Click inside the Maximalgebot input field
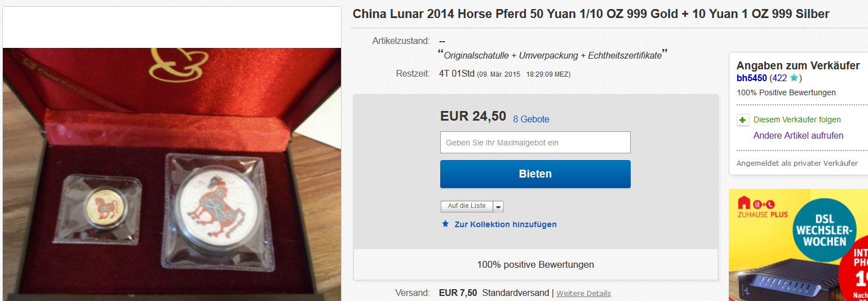This screenshot has width=868, height=301. click(535, 143)
